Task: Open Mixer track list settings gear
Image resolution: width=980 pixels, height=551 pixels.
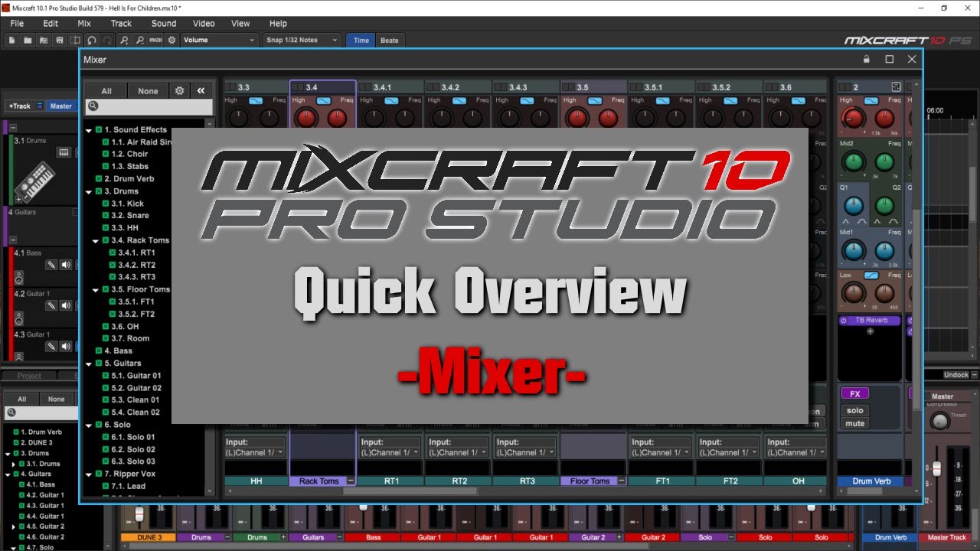Action: (x=180, y=90)
